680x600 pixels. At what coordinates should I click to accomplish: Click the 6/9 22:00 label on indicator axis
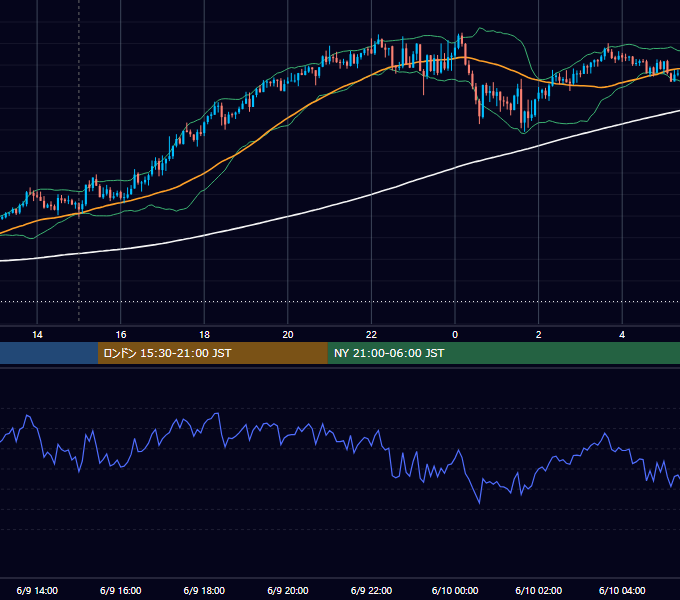[x=371, y=590]
